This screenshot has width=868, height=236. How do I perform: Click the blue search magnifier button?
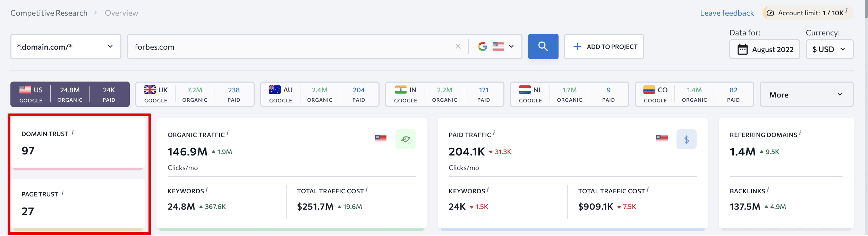543,47
